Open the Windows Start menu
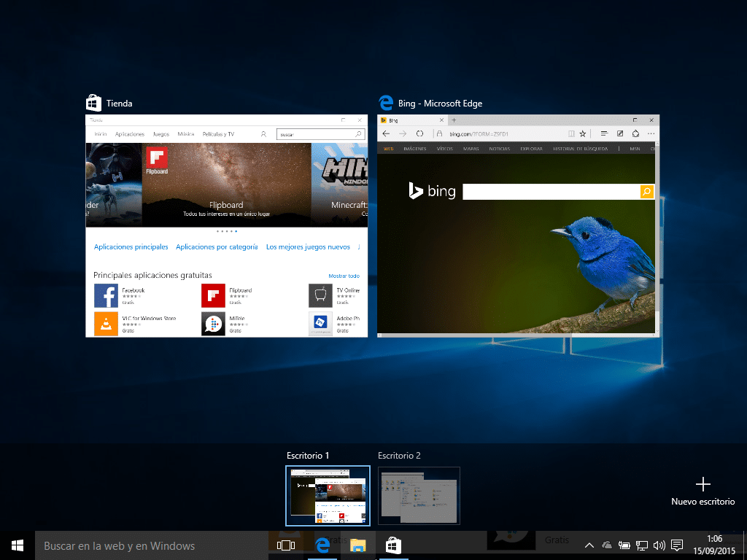Image resolution: width=747 pixels, height=560 pixels. pyautogui.click(x=18, y=545)
